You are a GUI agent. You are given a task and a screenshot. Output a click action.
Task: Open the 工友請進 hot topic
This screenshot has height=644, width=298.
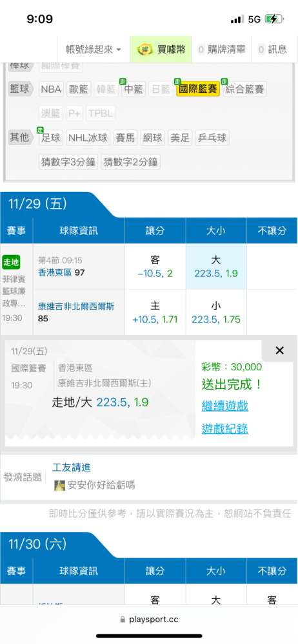[72, 467]
